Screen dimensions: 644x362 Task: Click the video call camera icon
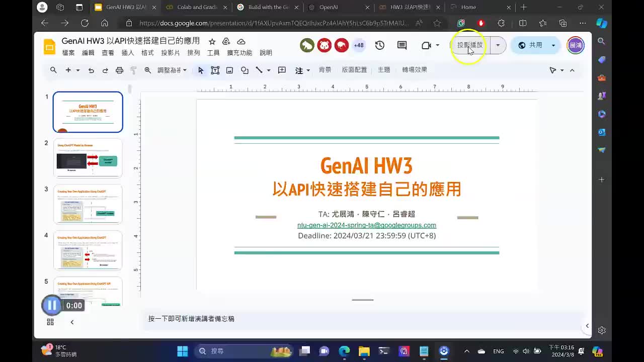[426, 45]
